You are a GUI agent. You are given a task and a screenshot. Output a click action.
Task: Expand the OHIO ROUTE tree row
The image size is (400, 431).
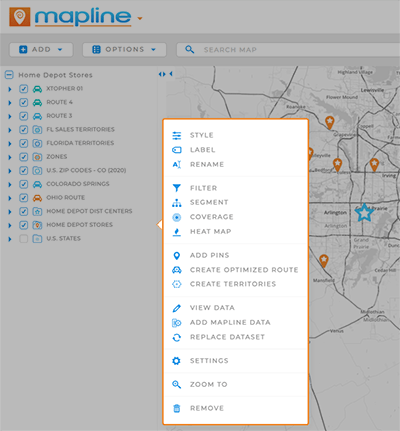10,198
